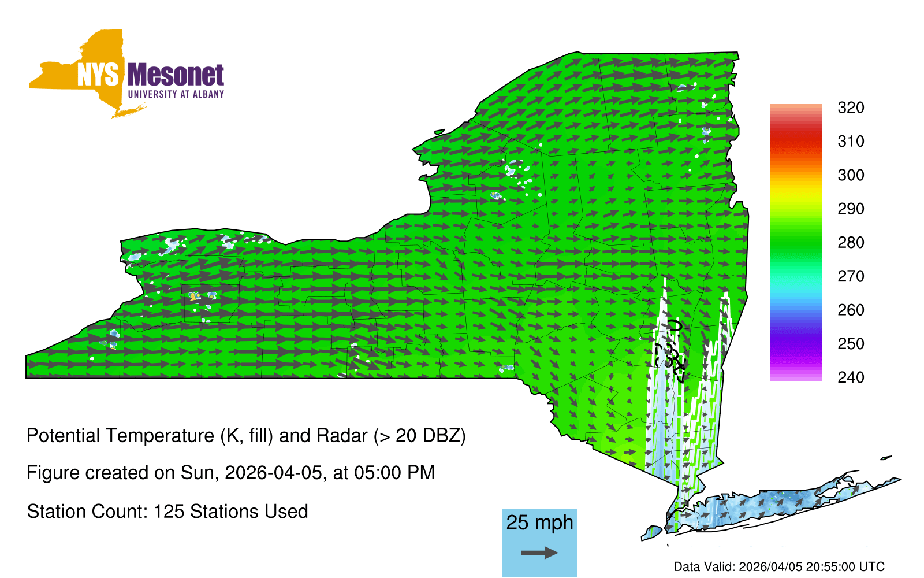Viewport: 924px width, 578px height.
Task: Click the 240 label on the color scale
Action: [x=851, y=378]
